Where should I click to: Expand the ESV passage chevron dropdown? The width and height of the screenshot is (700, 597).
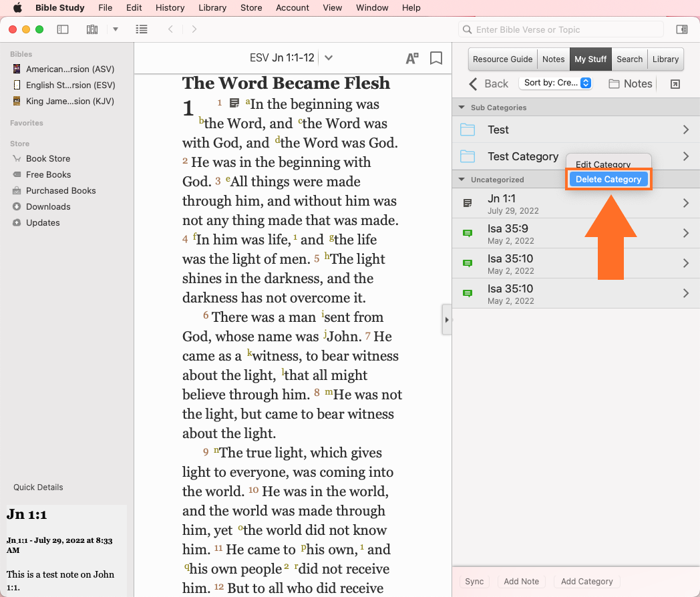tap(329, 58)
